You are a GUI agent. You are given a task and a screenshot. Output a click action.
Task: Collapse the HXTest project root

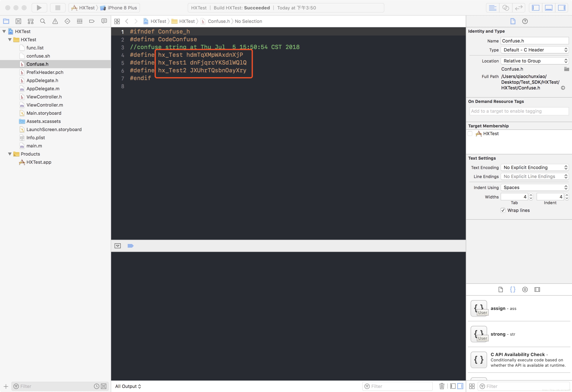(4, 31)
